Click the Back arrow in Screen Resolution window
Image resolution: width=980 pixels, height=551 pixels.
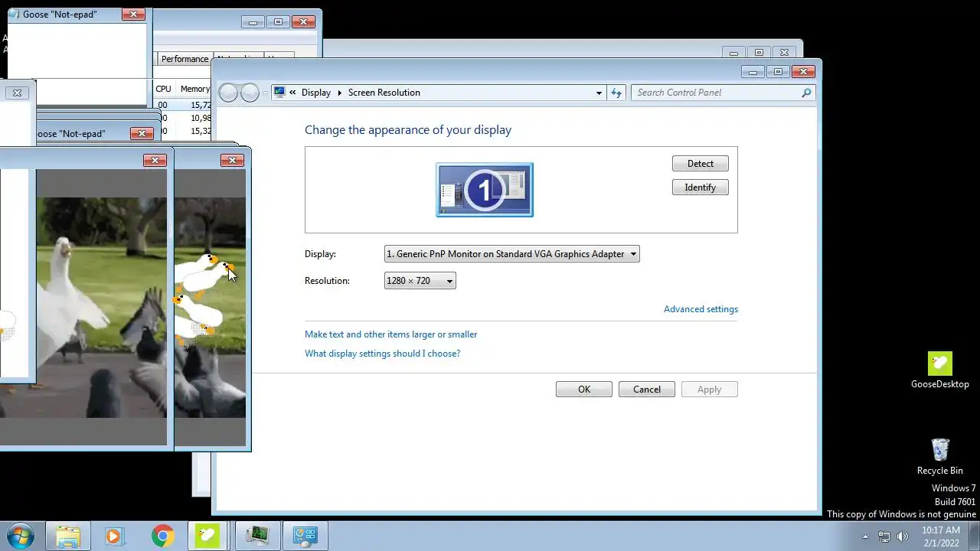click(x=228, y=93)
